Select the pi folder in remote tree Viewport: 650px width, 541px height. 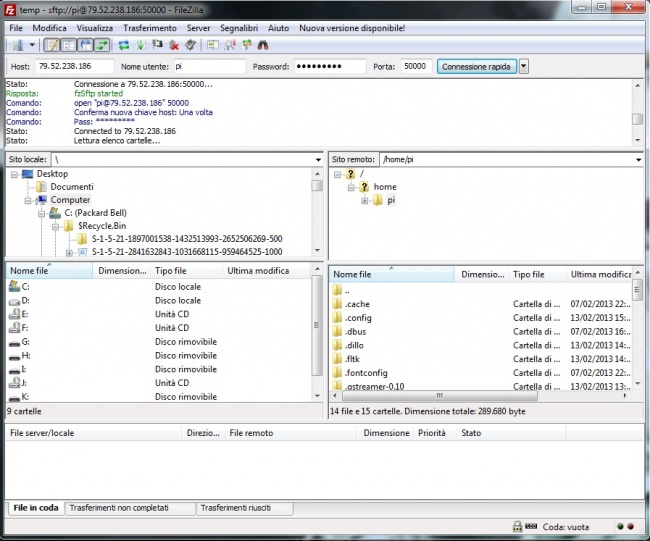pyautogui.click(x=391, y=200)
